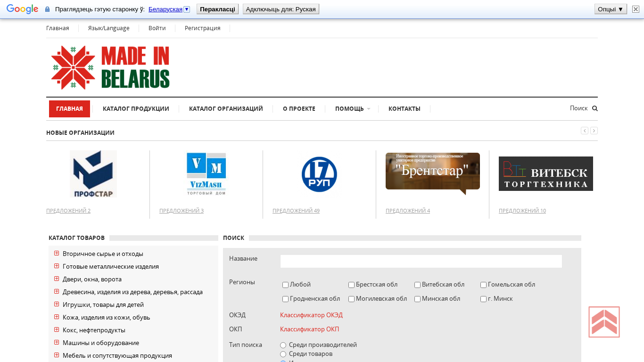Open КАТАЛОГ ПРОДУКЦИИ menu item
The width and height of the screenshot is (644, 362).
(x=136, y=109)
